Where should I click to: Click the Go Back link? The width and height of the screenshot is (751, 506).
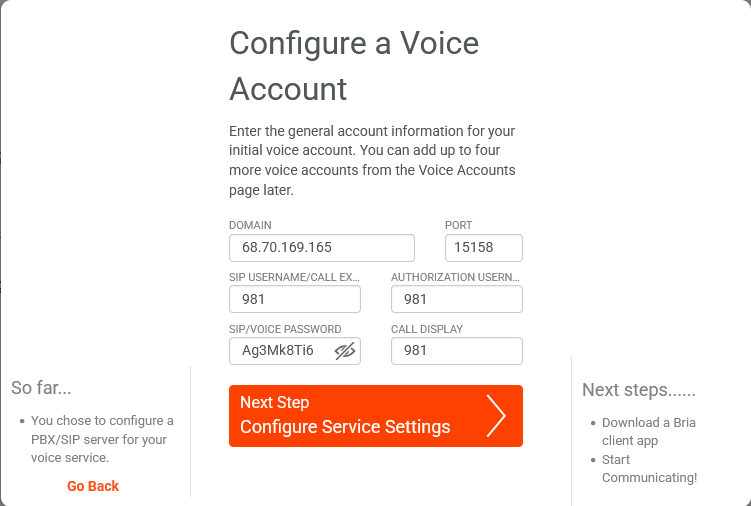tap(93, 486)
